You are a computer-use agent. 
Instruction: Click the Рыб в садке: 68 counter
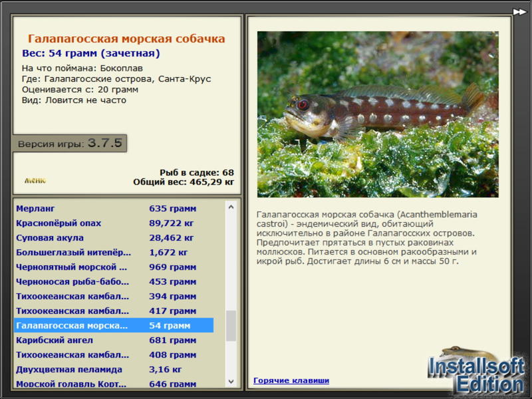coord(197,172)
